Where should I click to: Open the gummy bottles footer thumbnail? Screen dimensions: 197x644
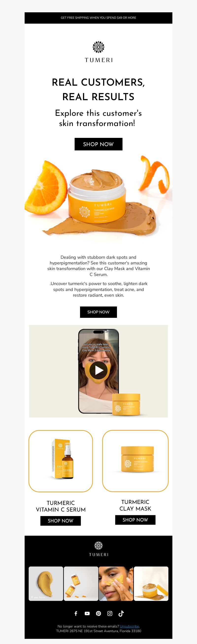(81, 583)
